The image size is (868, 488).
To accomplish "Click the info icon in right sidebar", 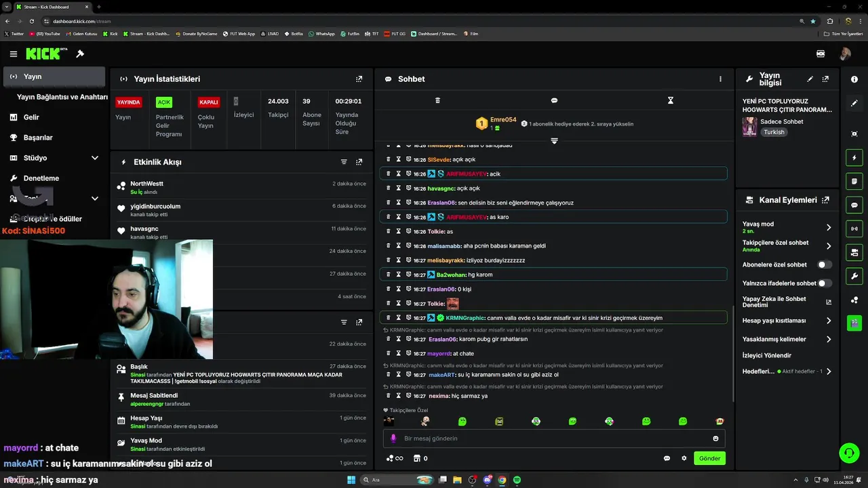I will pos(854,79).
